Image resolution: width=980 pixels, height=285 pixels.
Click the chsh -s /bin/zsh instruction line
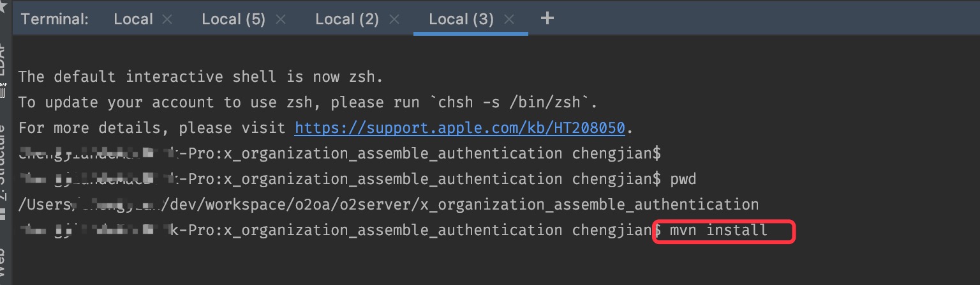coord(308,102)
